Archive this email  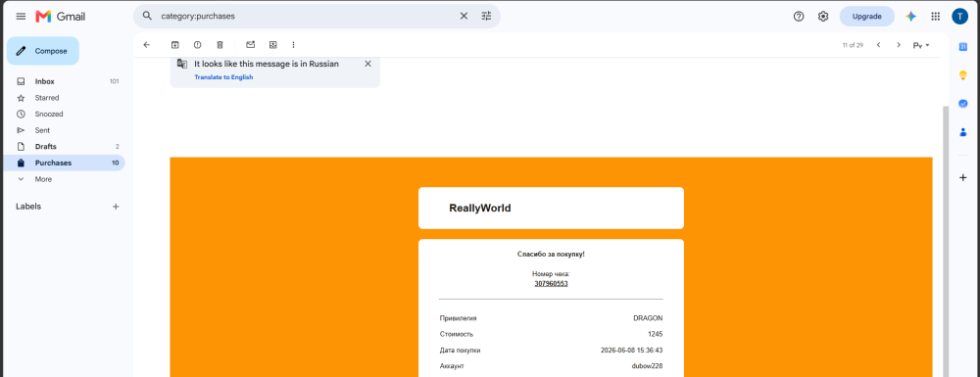(x=175, y=45)
